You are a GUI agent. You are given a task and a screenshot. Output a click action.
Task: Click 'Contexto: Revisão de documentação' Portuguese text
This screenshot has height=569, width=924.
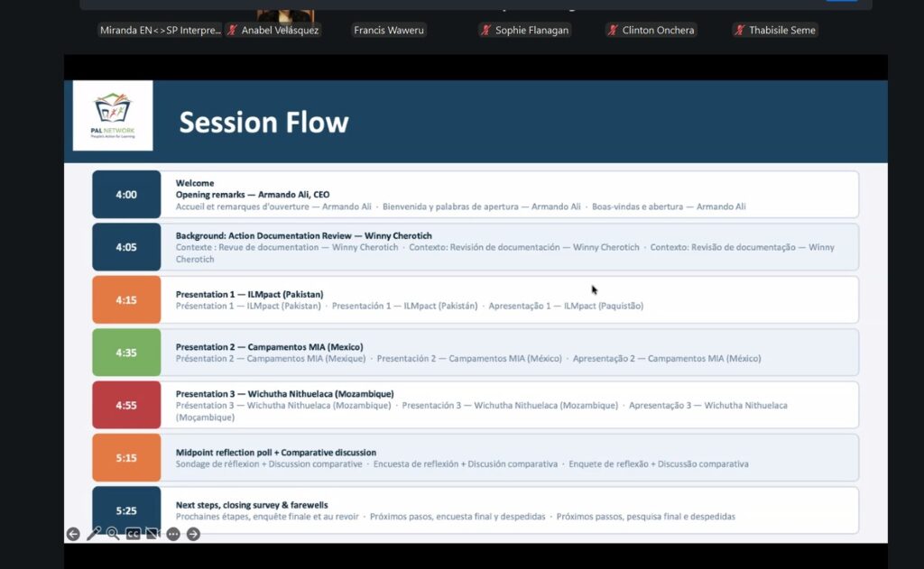723,247
